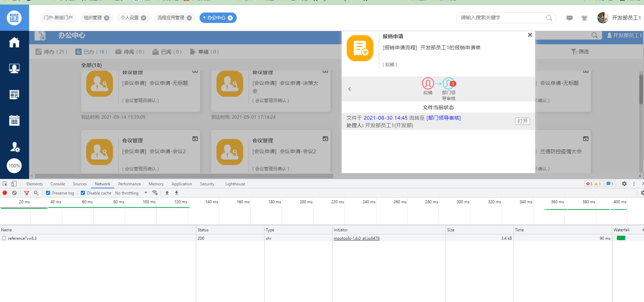Image resolution: width=644 pixels, height=302 pixels.
Task: Expand the 筛选 filter options
Action: pos(580,52)
